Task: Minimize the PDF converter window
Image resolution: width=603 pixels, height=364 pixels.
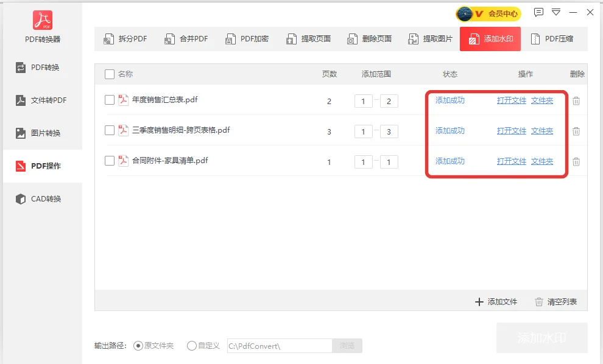Action: click(573, 12)
